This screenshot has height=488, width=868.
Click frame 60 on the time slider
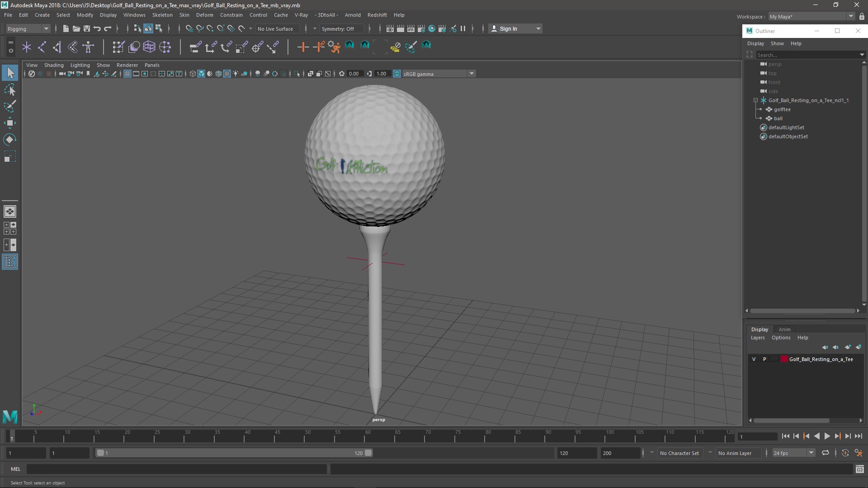tap(368, 436)
